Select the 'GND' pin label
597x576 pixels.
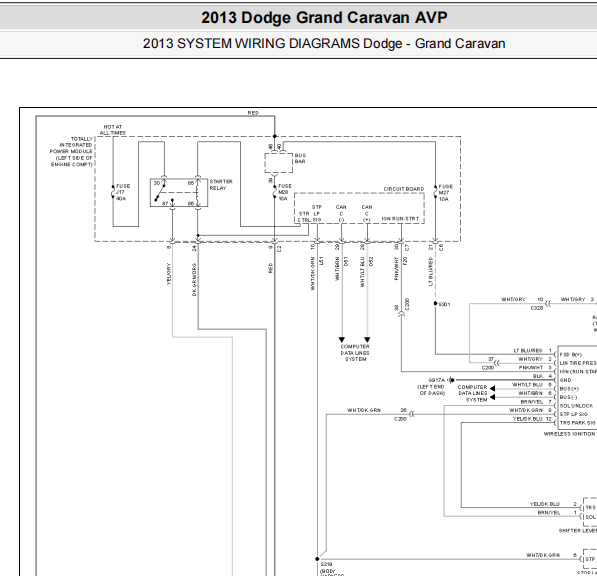tap(565, 380)
